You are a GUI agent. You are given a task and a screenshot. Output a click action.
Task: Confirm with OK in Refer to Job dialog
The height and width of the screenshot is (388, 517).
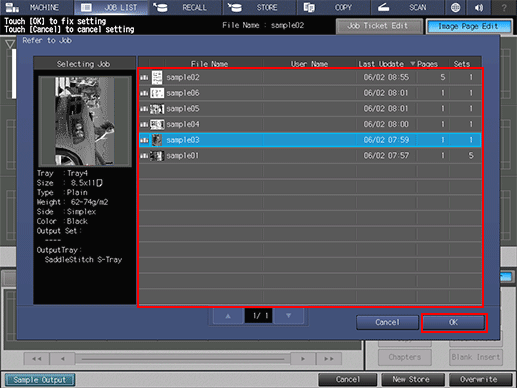453,322
